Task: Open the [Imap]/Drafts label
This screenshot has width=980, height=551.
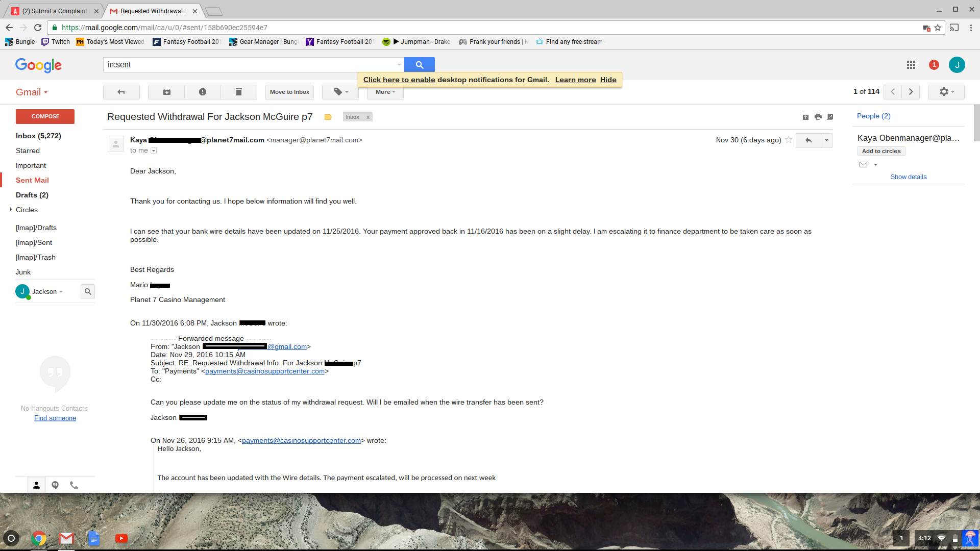Action: pos(36,228)
